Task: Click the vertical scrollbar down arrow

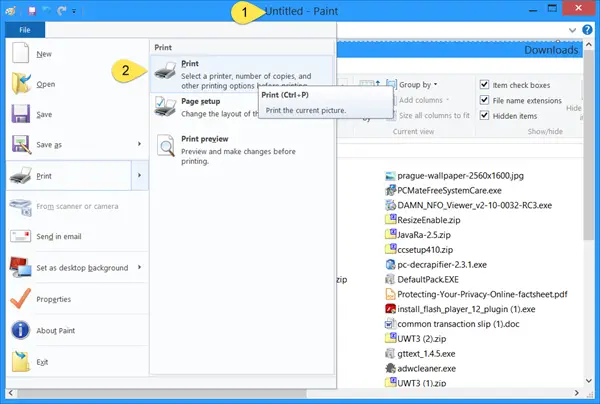Action: 589,381
